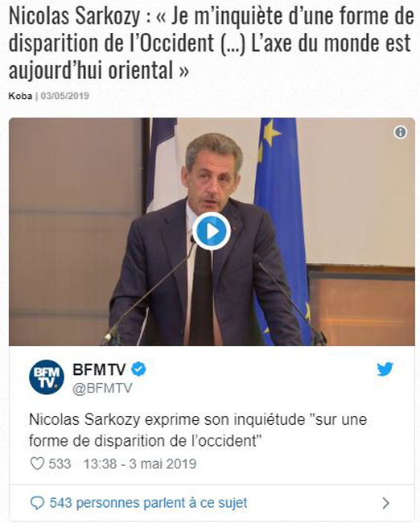420x523 pixels.
Task: Expand the conversation with the right chevron
Action: tap(385, 503)
